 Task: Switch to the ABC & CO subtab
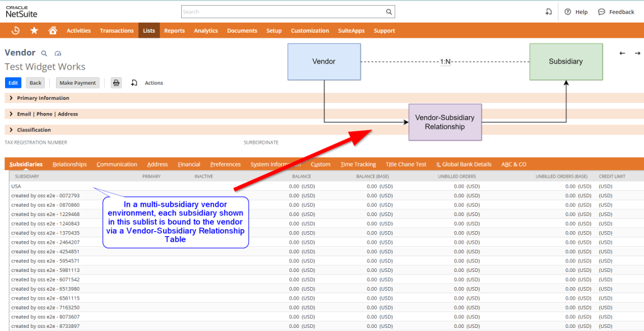pyautogui.click(x=513, y=164)
